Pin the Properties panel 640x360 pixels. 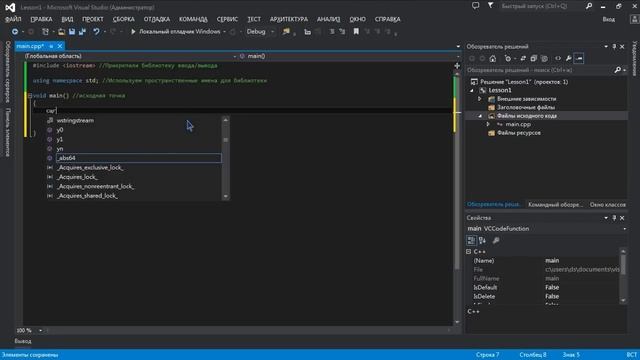click(x=614, y=218)
